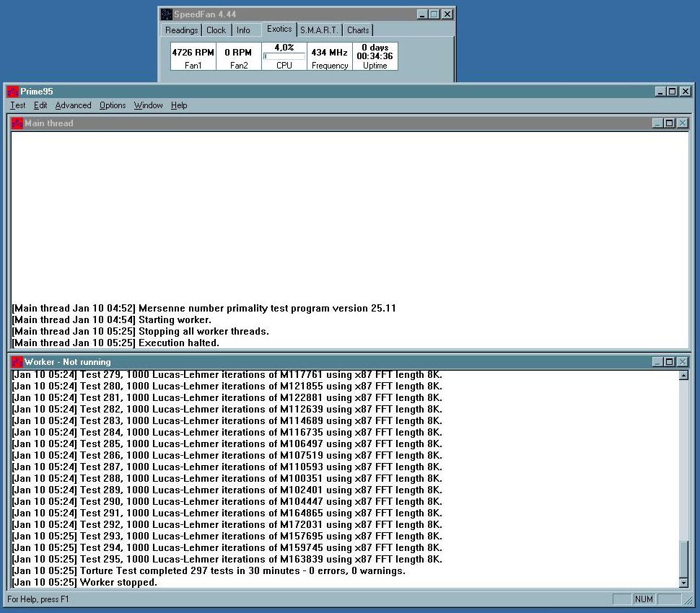Maximize the Main thread child window

pyautogui.click(x=670, y=123)
